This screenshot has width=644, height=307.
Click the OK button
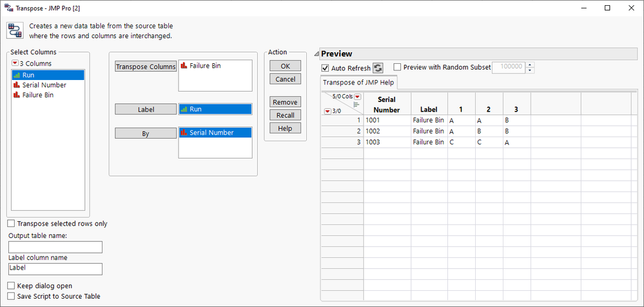coord(285,66)
